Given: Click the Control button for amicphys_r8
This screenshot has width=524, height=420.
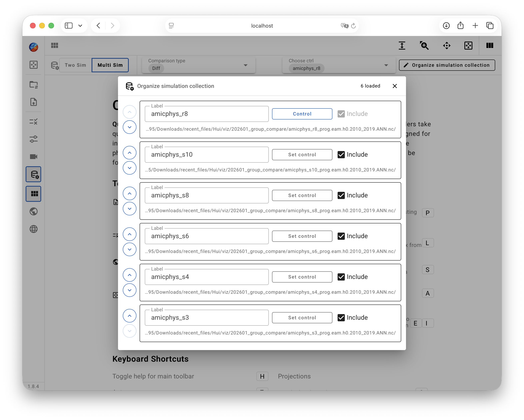Looking at the screenshot, I should [x=302, y=114].
